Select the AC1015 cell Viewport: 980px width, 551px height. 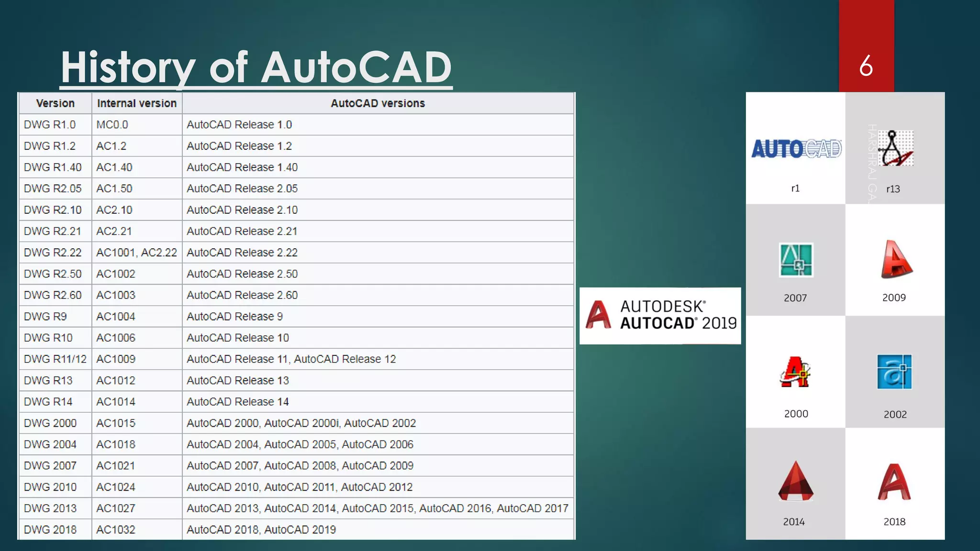pos(137,423)
